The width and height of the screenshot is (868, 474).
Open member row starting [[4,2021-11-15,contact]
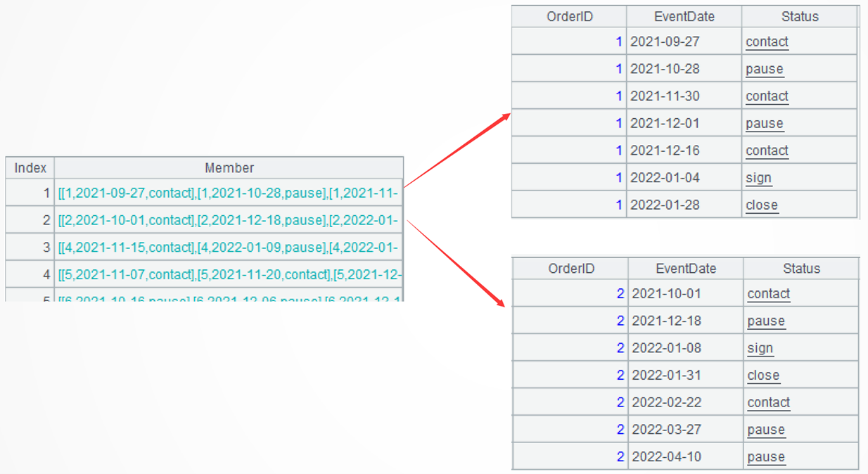(x=229, y=248)
